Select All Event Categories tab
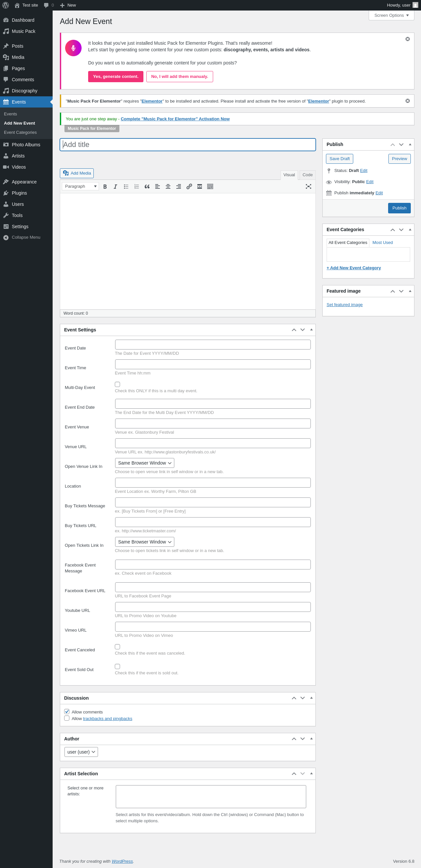This screenshot has height=868, width=421. tap(348, 243)
